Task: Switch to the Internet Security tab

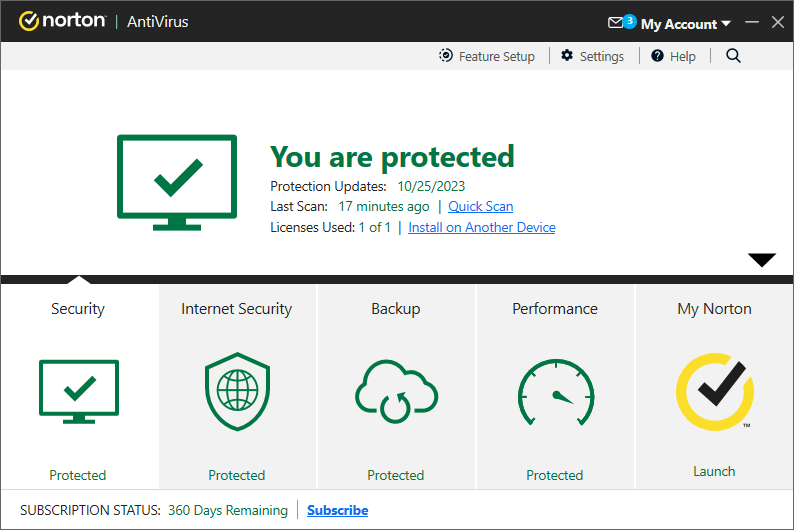Action: click(x=237, y=309)
